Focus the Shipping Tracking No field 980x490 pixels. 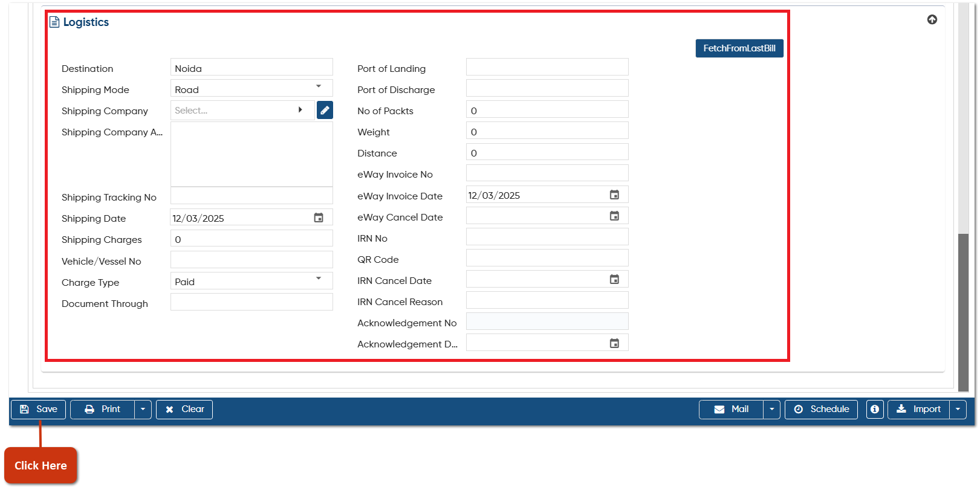(251, 196)
